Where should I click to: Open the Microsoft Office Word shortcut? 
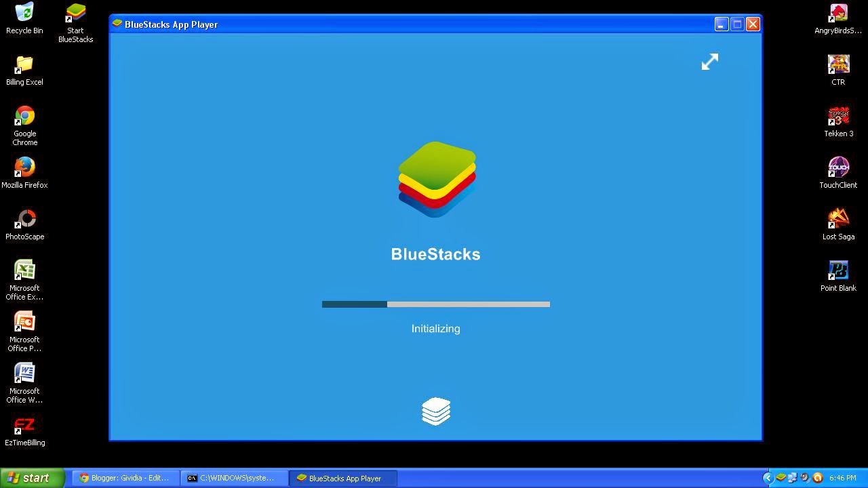pos(24,383)
